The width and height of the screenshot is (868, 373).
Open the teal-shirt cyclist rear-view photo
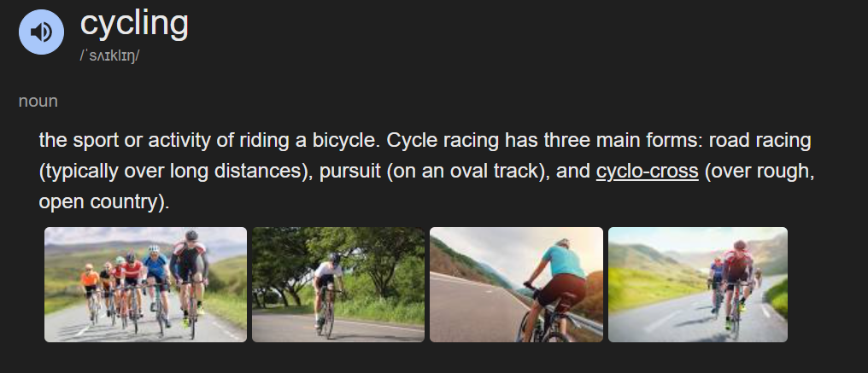pyautogui.click(x=517, y=284)
